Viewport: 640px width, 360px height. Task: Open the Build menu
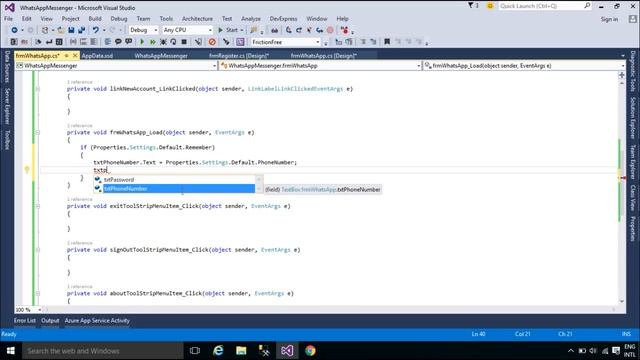point(95,19)
